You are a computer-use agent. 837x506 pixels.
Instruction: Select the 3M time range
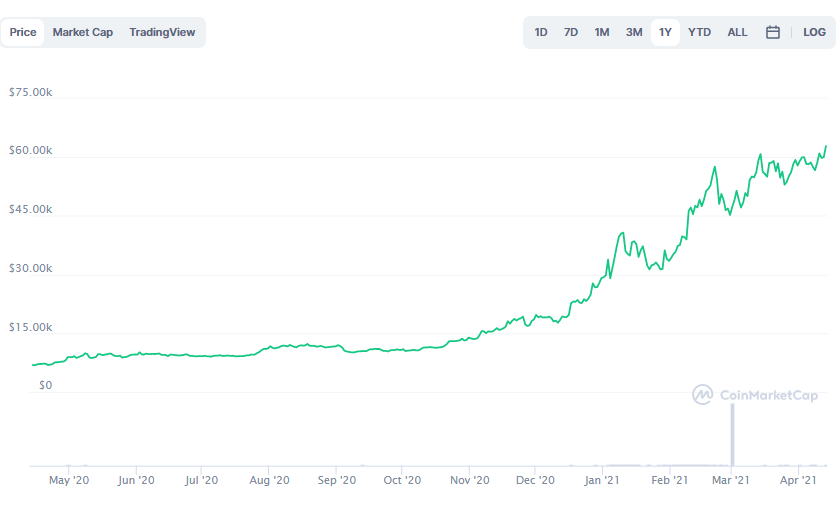(634, 32)
